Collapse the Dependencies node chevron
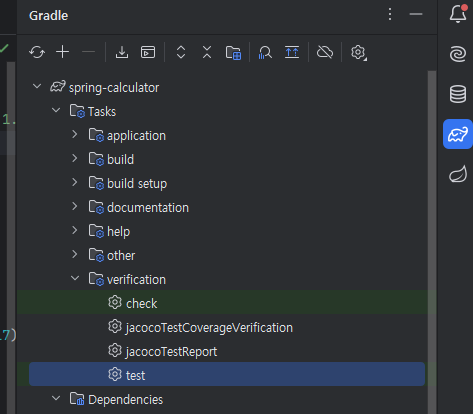Screen dimensions: 473x414 click(x=56, y=398)
